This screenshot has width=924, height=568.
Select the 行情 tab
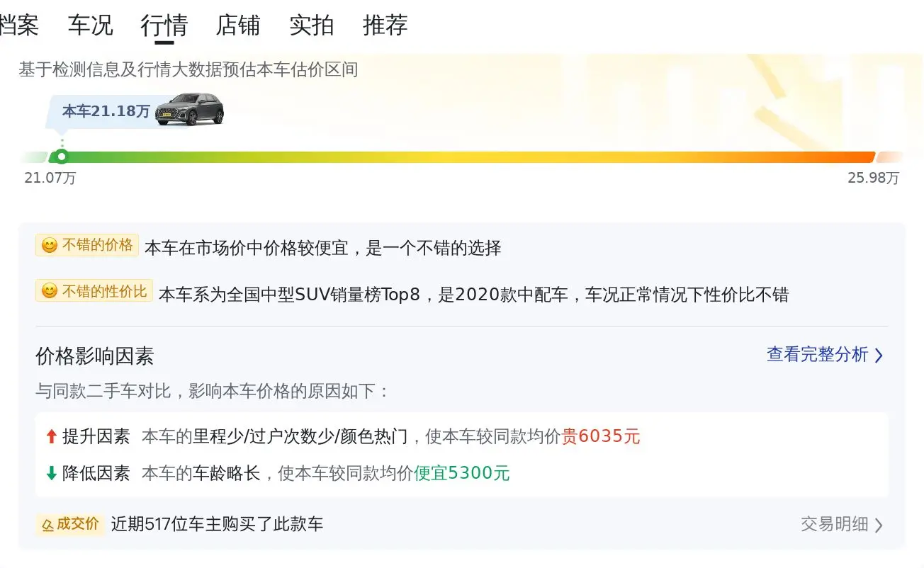click(164, 25)
